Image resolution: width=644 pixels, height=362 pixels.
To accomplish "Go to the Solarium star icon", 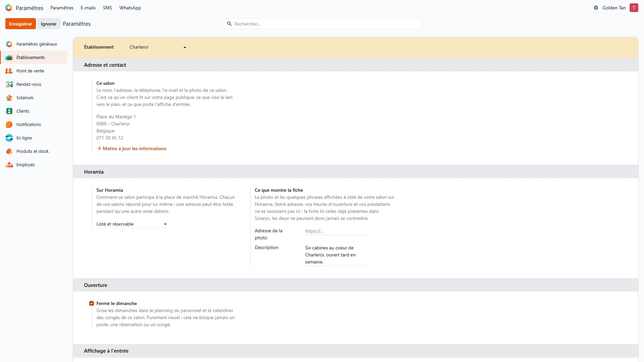I will (9, 98).
